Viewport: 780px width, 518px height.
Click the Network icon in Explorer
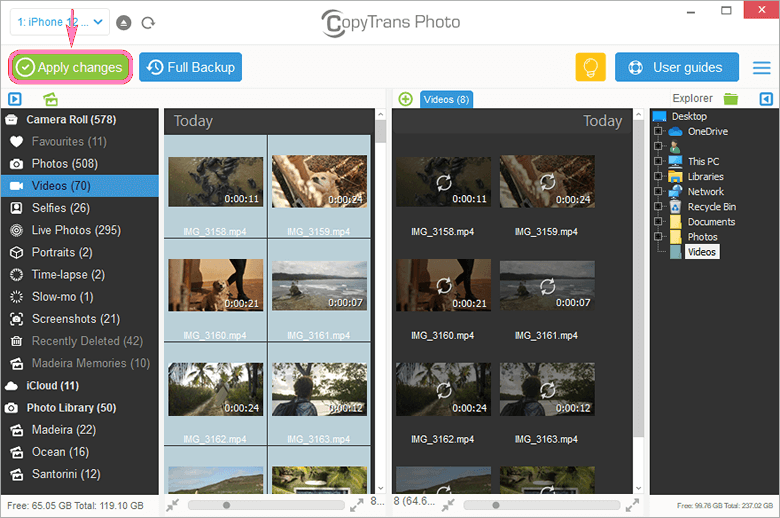(x=676, y=192)
